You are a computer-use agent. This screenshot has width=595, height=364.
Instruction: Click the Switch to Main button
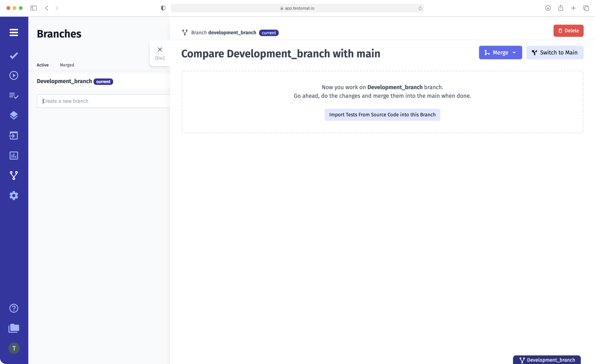tap(555, 52)
